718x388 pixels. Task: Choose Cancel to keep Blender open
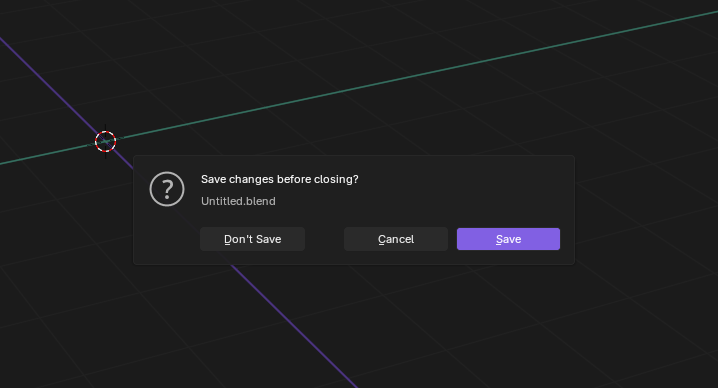pyautogui.click(x=396, y=239)
